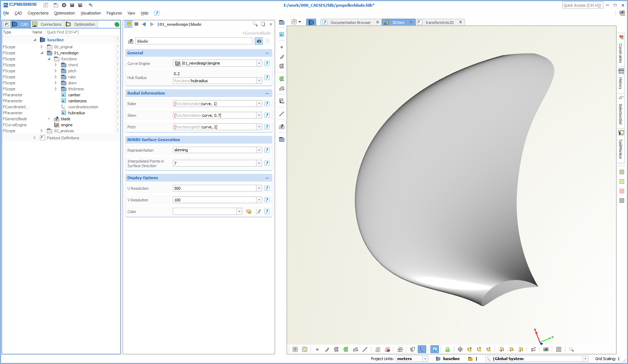Select the engine item in tree
The image size is (628, 364).
pyautogui.click(x=67, y=125)
